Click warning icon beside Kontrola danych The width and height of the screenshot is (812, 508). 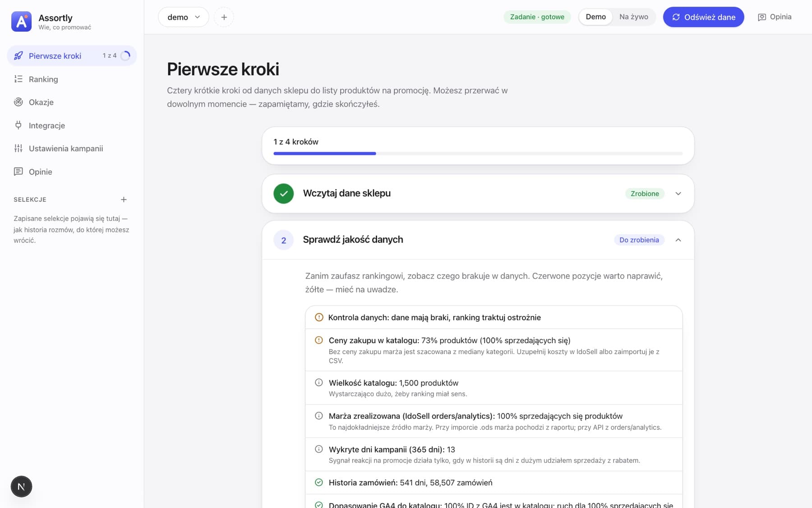[x=319, y=317]
